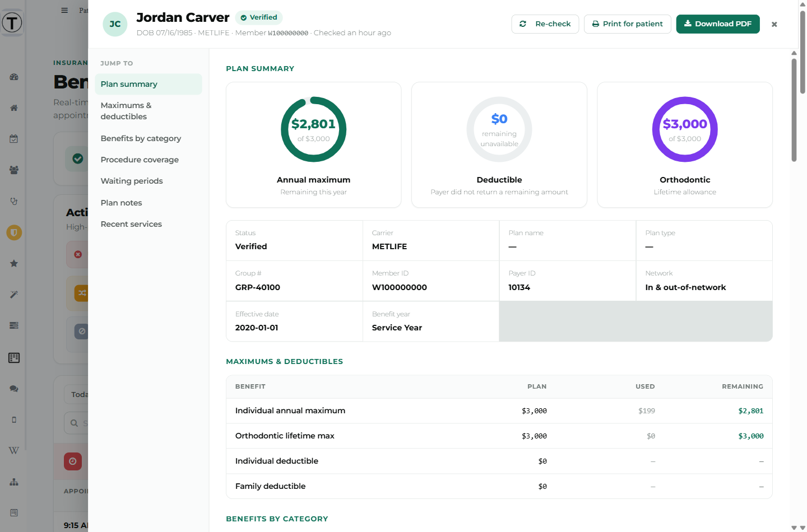Click the circular T logo

12,23
